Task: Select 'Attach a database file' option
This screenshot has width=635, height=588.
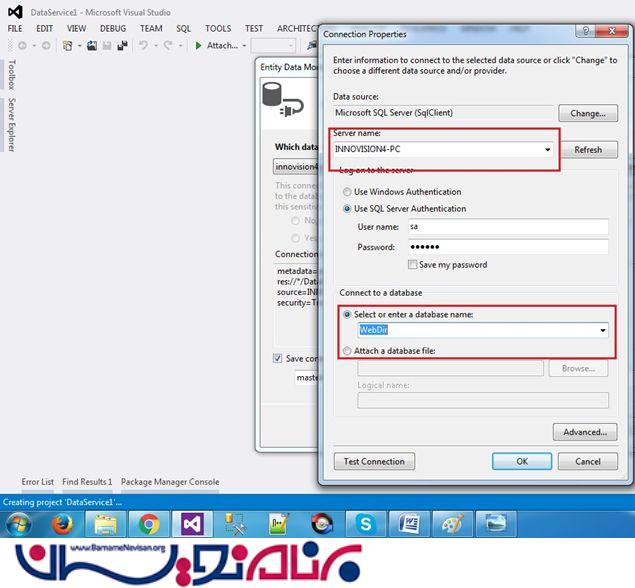Action: tap(347, 351)
